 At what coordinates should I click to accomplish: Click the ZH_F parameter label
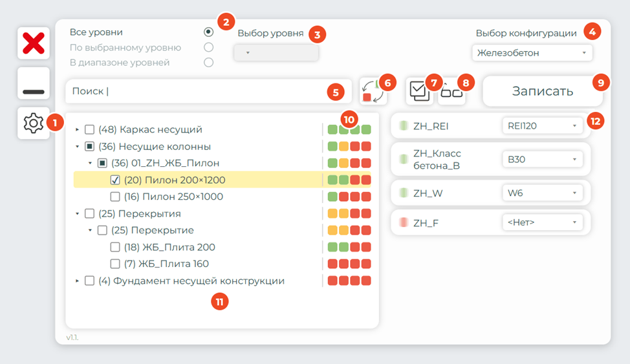(426, 223)
